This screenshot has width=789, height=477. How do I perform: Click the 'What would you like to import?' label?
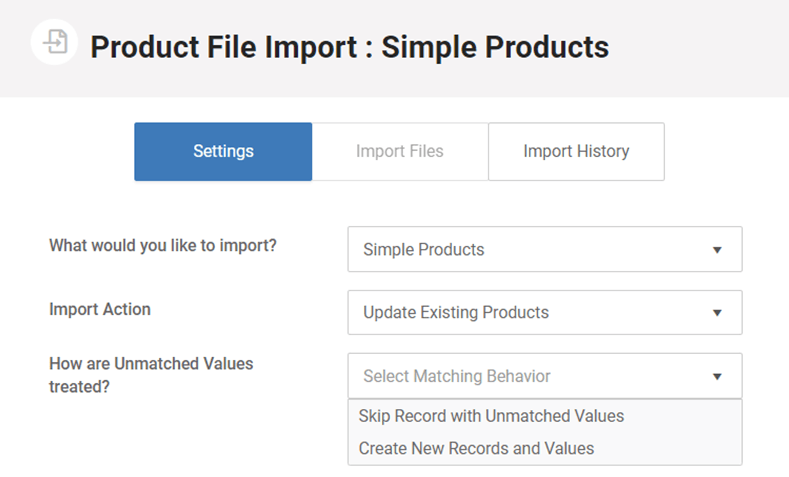(163, 246)
